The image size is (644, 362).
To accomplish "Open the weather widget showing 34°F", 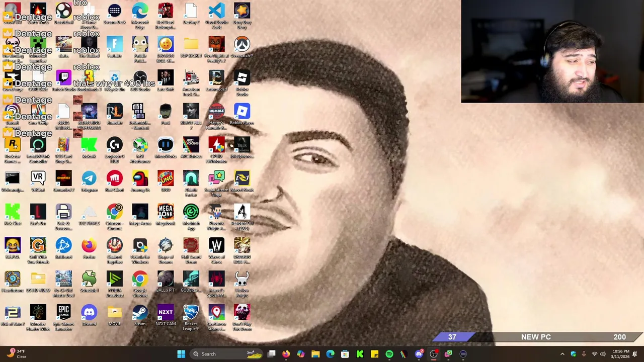I will [x=16, y=354].
